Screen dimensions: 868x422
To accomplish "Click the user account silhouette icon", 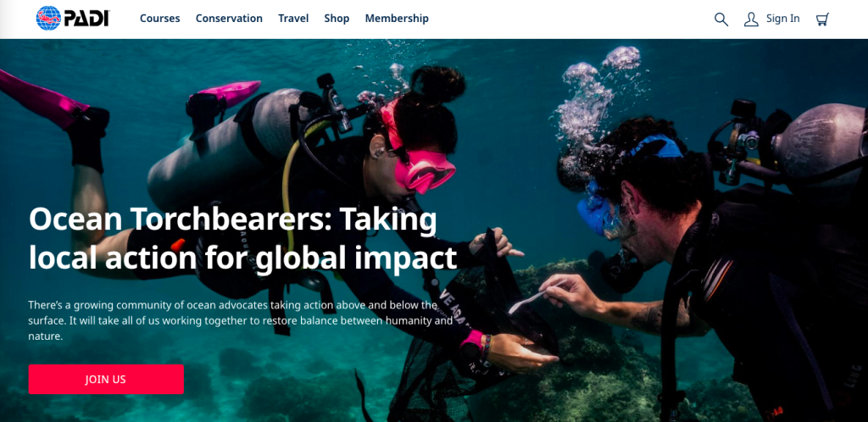I will [751, 19].
